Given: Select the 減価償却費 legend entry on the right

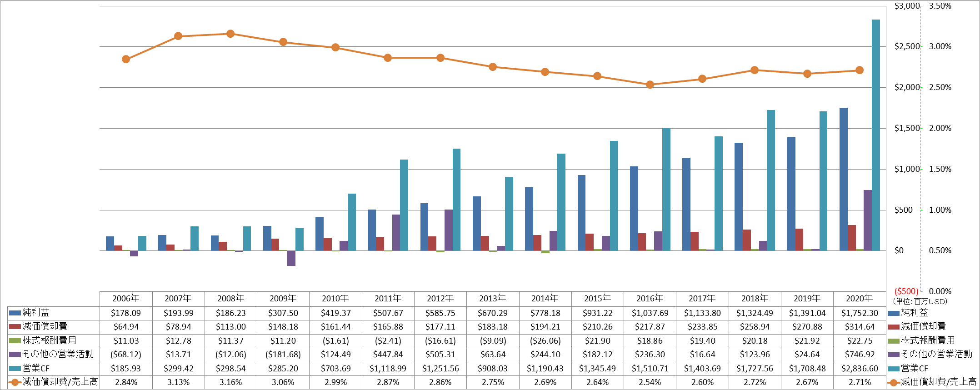Looking at the screenshot, I should (x=917, y=326).
